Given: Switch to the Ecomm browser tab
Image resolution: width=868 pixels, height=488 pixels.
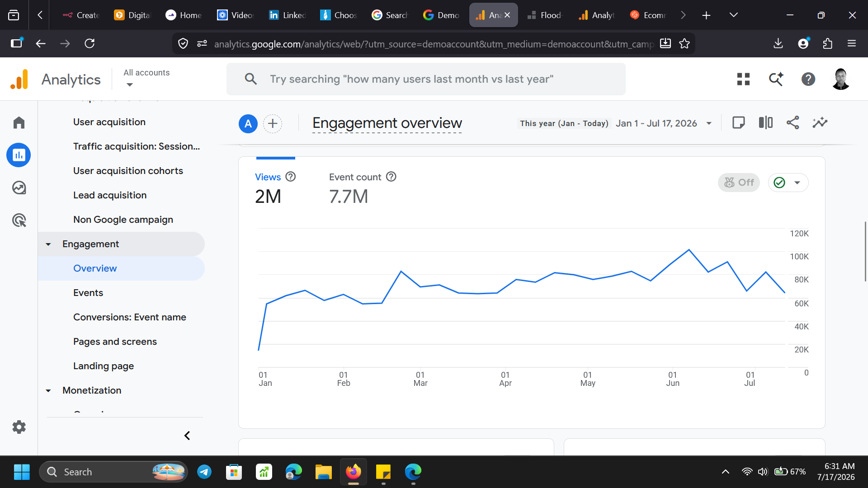Looking at the screenshot, I should tap(648, 15).
